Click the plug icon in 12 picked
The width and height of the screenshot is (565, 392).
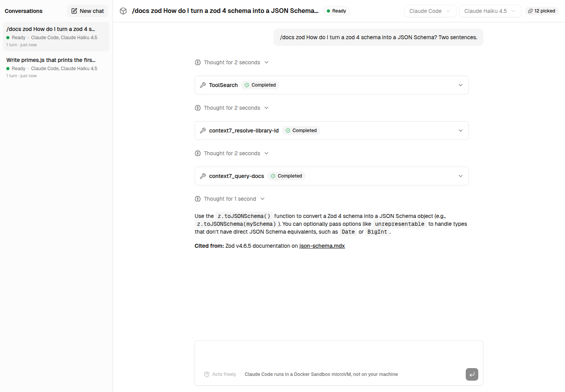pyautogui.click(x=530, y=11)
